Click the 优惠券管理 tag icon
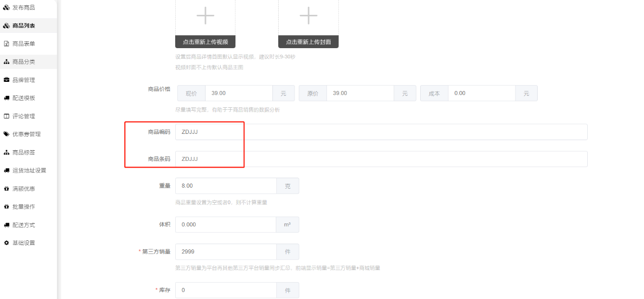This screenshot has height=299, width=644. (6, 134)
